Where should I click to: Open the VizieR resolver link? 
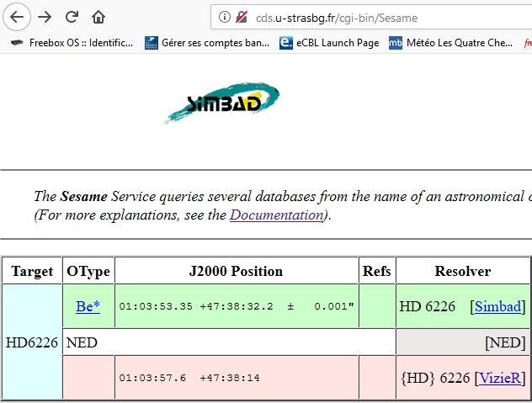500,378
